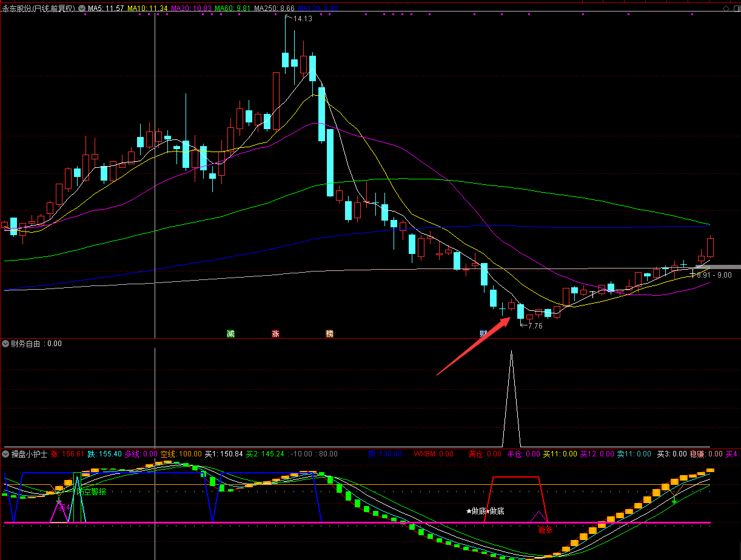Click the 多线: 0.00 value
This screenshot has height=560, width=741.
tap(141, 454)
